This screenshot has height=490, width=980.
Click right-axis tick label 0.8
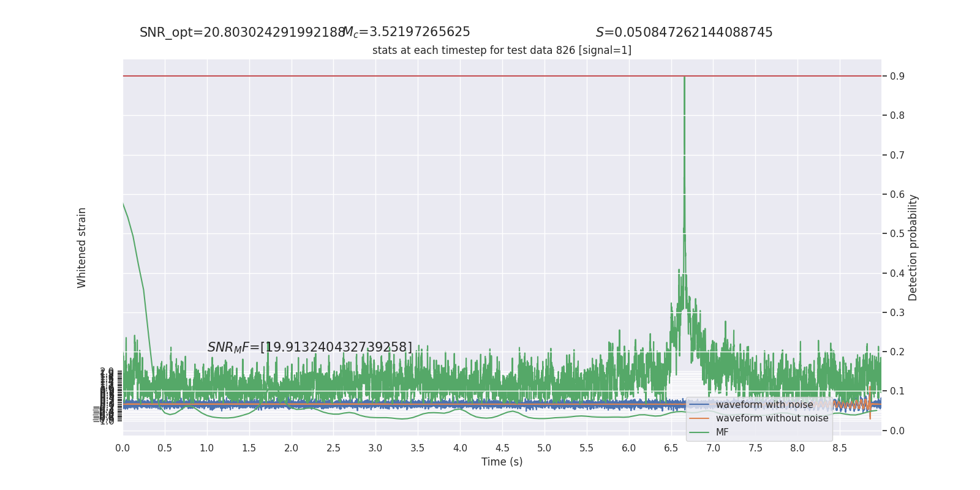point(897,116)
